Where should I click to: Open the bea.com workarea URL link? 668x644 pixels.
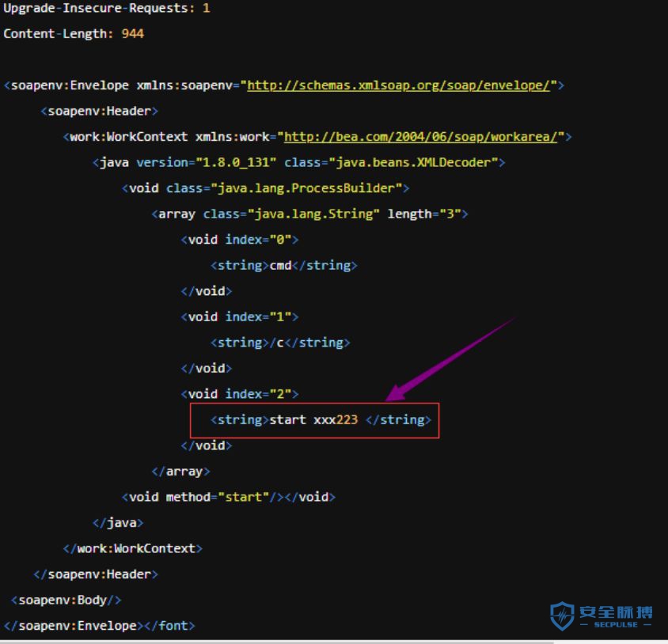(x=420, y=137)
